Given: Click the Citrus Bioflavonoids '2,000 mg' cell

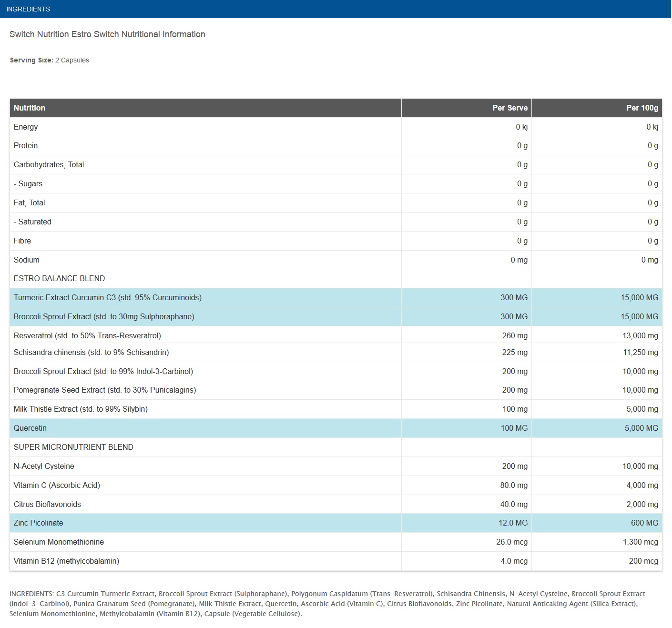Looking at the screenshot, I should coord(597,505).
